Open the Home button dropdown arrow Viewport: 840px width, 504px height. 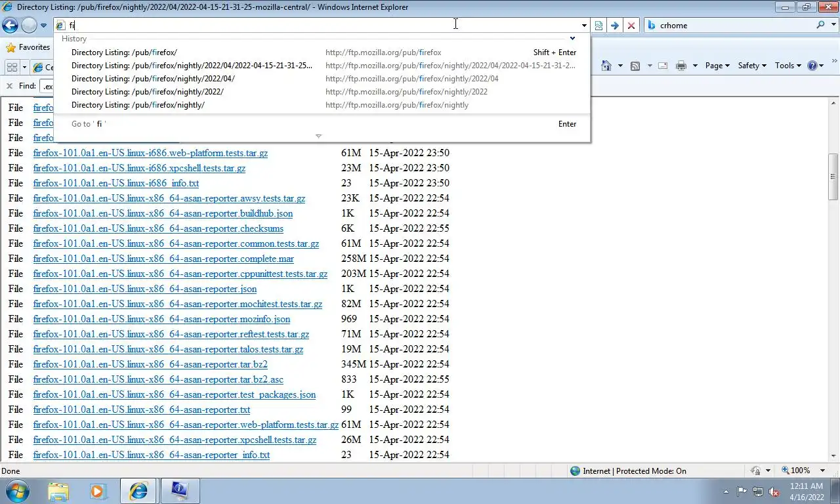point(620,66)
